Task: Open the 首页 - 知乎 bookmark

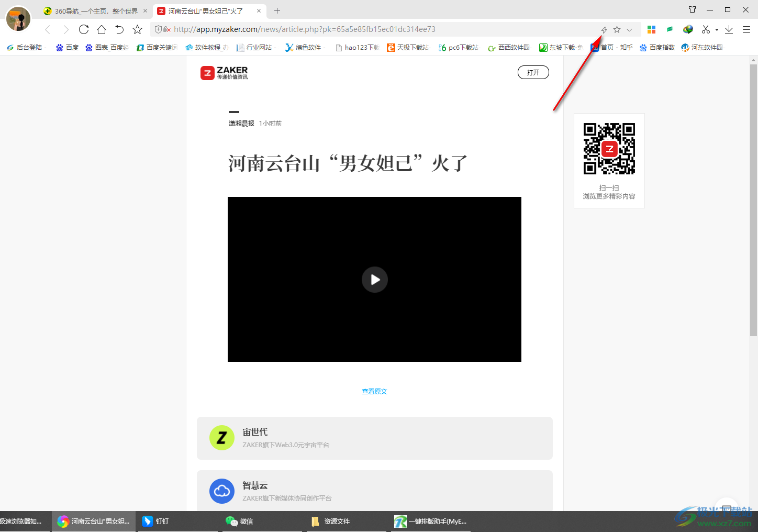Action: [x=611, y=48]
